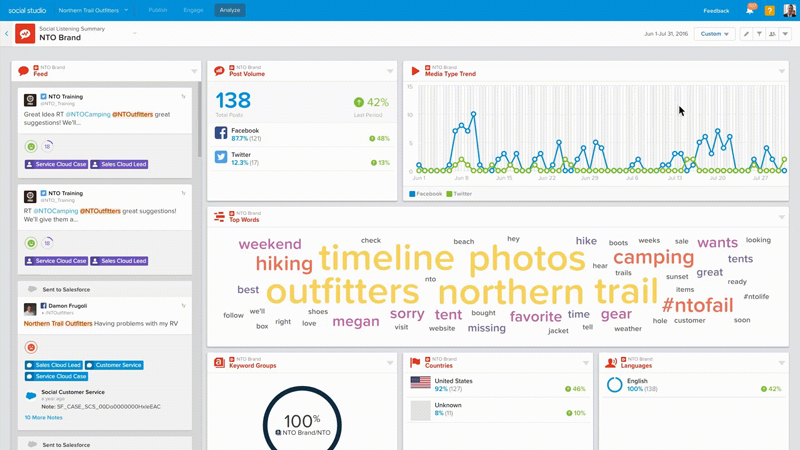
Task: Open the more options caret beside share icon
Action: pyautogui.click(x=785, y=34)
